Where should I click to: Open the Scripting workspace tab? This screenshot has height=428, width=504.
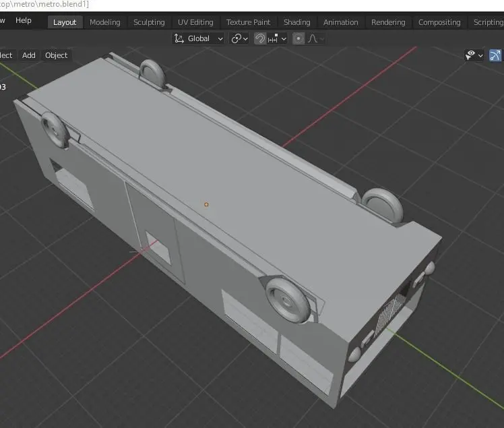(x=488, y=22)
